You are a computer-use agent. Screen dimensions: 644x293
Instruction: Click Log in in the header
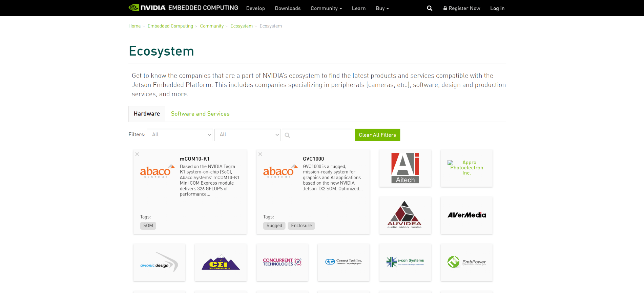(497, 8)
